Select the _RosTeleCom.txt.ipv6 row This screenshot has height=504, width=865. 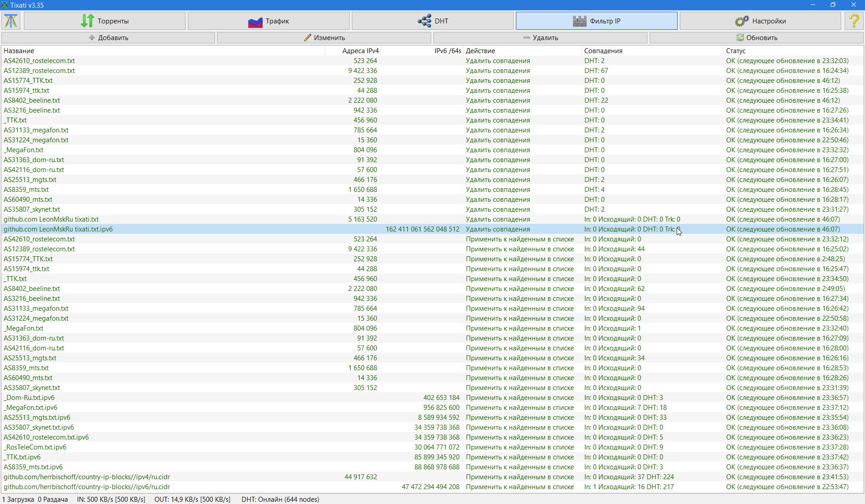pos(432,447)
